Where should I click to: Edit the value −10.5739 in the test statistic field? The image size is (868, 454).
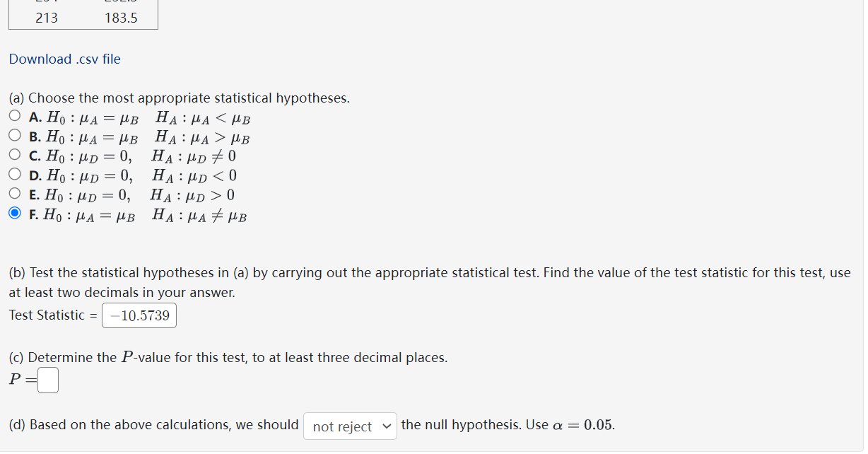[x=139, y=314]
